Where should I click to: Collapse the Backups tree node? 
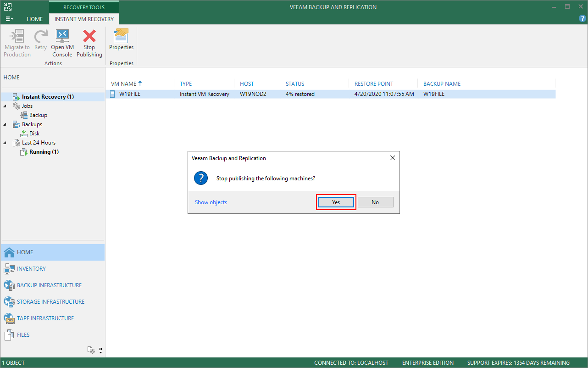point(5,124)
